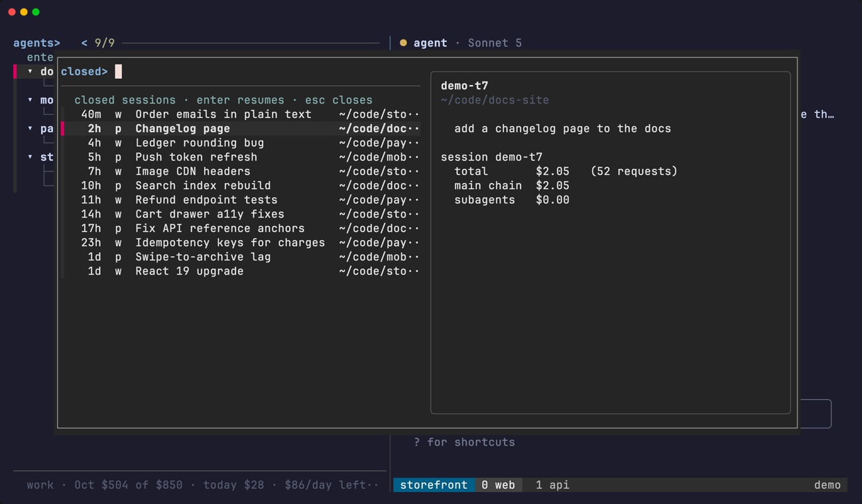Switch to the '1 api' tab
Screen dimensions: 862x504
point(552,485)
